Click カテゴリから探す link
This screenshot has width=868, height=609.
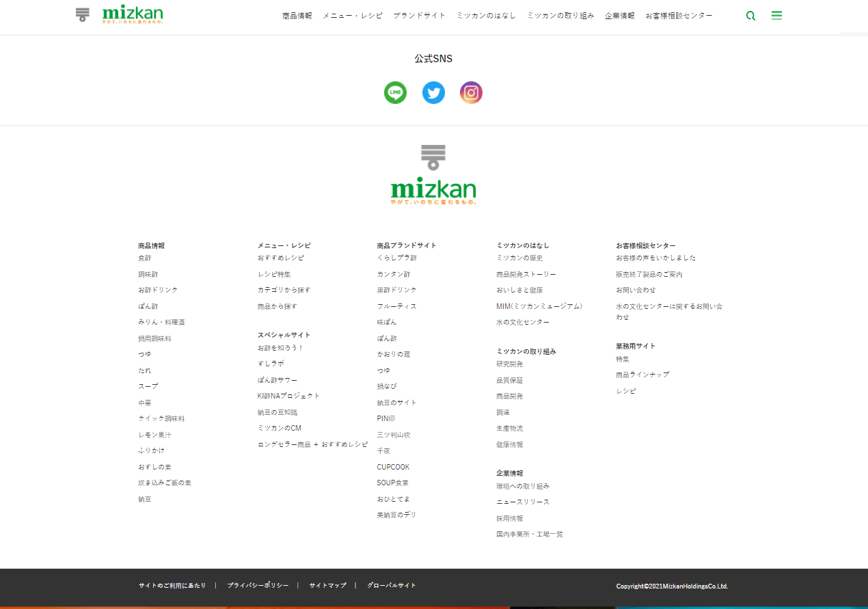[284, 290]
